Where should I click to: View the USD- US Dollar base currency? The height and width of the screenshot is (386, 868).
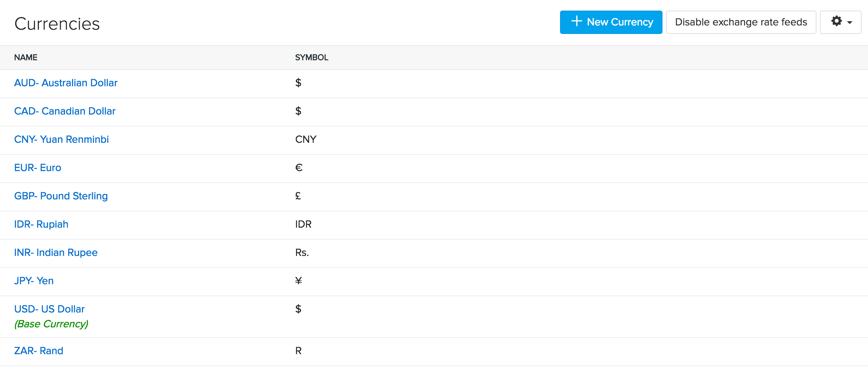[x=49, y=309]
